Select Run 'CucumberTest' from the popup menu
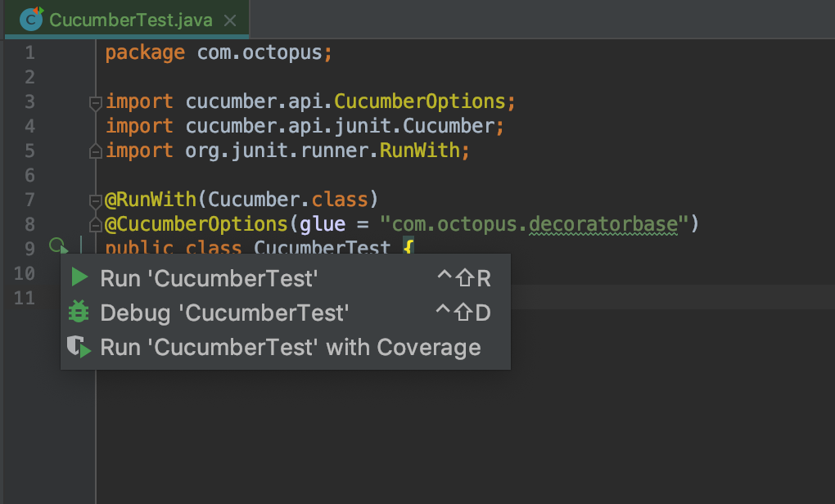The width and height of the screenshot is (835, 504). [209, 278]
